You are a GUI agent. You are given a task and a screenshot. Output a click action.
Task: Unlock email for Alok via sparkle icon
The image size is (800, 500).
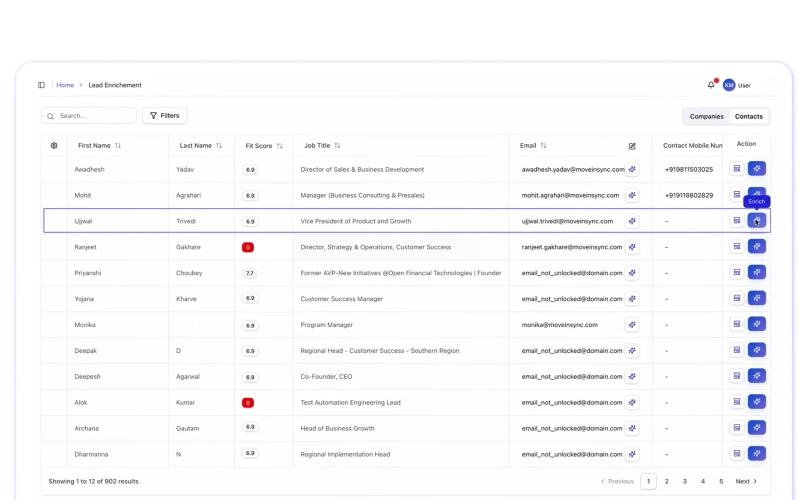[632, 403]
